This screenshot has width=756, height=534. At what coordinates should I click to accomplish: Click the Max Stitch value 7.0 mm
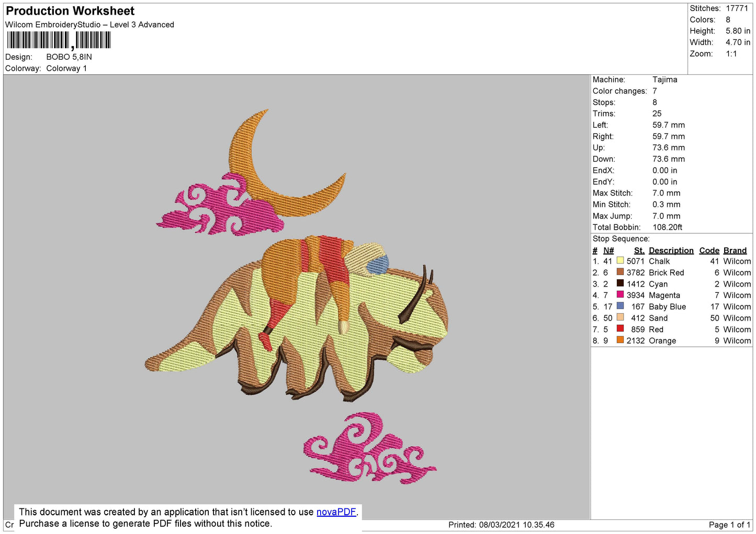point(666,193)
